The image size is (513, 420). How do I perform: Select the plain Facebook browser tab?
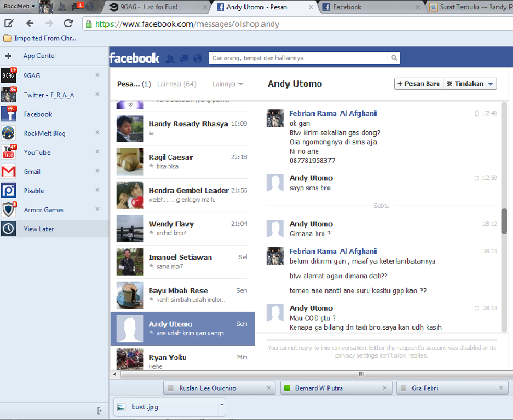click(371, 7)
